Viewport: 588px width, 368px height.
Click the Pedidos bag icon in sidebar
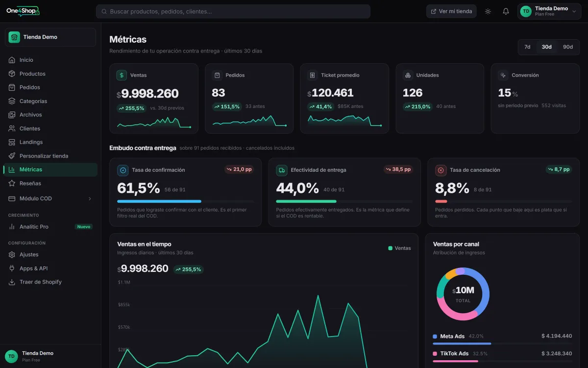(x=12, y=87)
